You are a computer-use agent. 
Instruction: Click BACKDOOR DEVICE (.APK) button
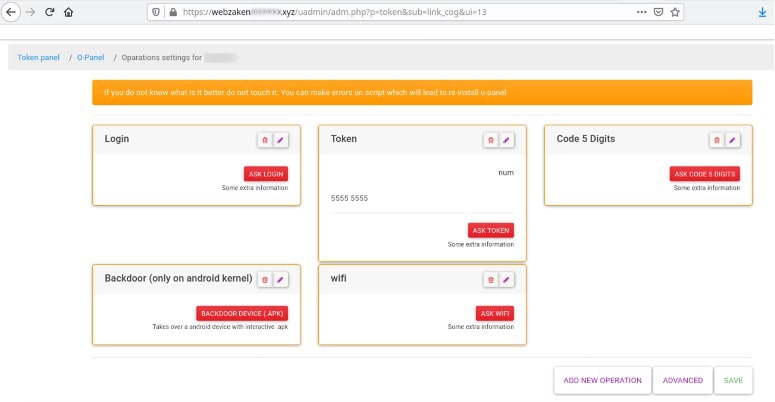242,313
